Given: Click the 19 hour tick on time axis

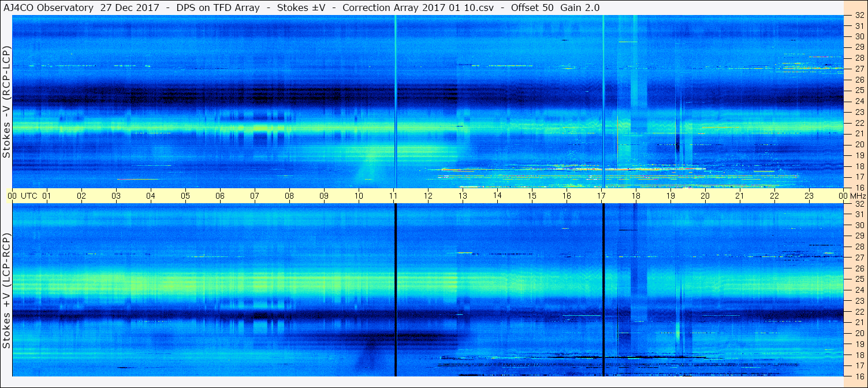Looking at the screenshot, I should click(x=670, y=196).
